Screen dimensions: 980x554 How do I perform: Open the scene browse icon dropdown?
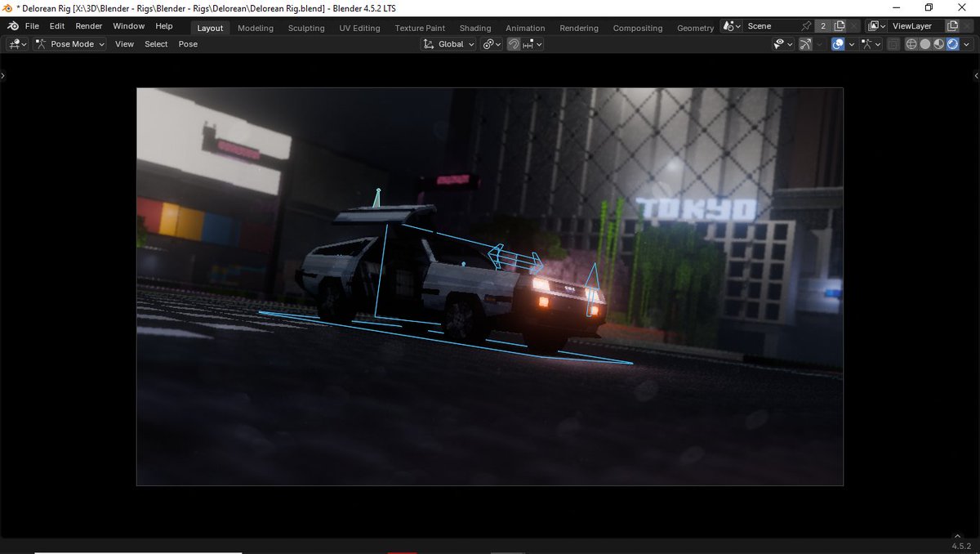coord(733,26)
